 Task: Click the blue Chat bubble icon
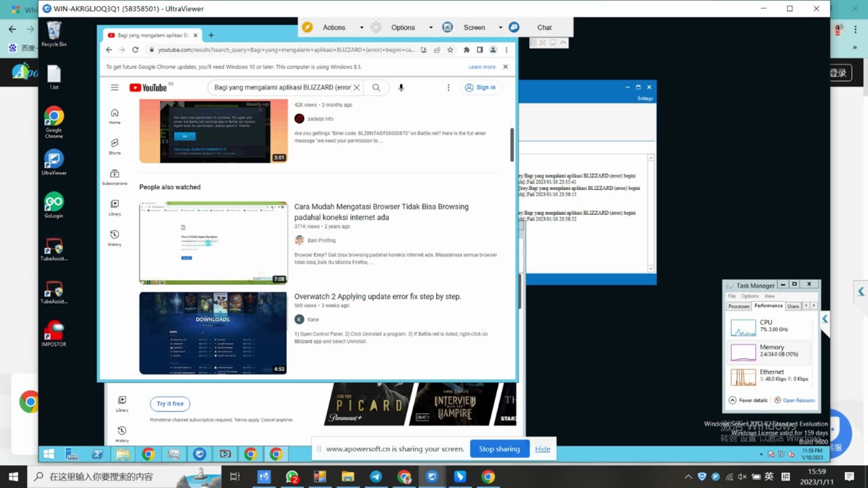coord(514,27)
